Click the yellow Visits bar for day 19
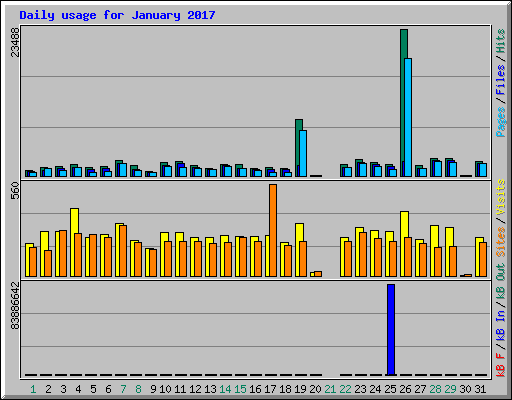The height and width of the screenshot is (400, 512). pyautogui.click(x=299, y=250)
